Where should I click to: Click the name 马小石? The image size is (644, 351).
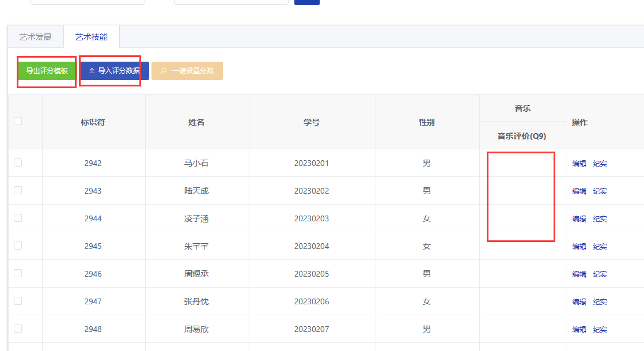click(196, 163)
